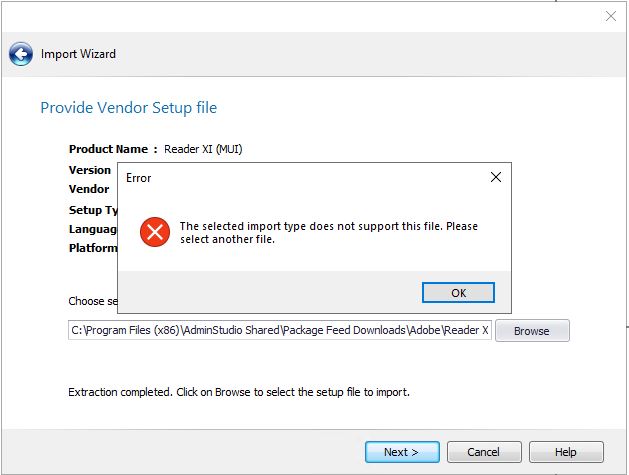The image size is (629, 475).
Task: Click the Error dialog title bar
Action: 300,177
